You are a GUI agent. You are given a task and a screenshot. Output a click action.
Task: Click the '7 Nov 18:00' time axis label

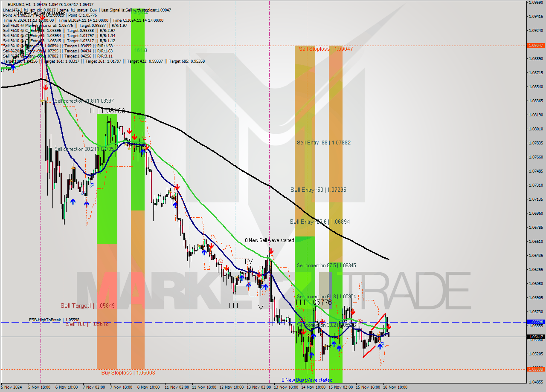coord(121,387)
